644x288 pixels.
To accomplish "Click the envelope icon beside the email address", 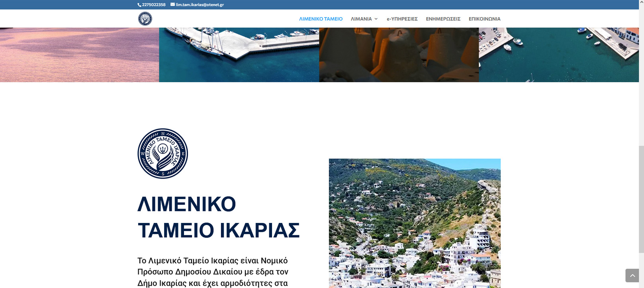I will pyautogui.click(x=172, y=5).
